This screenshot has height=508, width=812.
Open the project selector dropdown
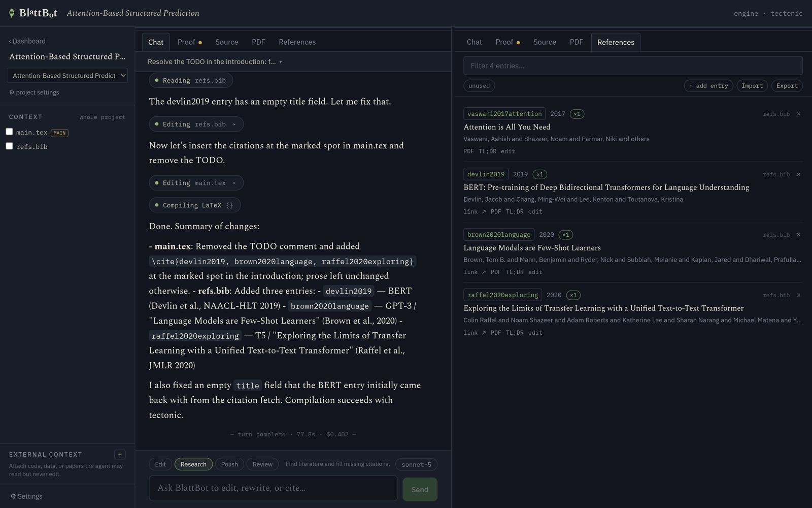pos(67,76)
